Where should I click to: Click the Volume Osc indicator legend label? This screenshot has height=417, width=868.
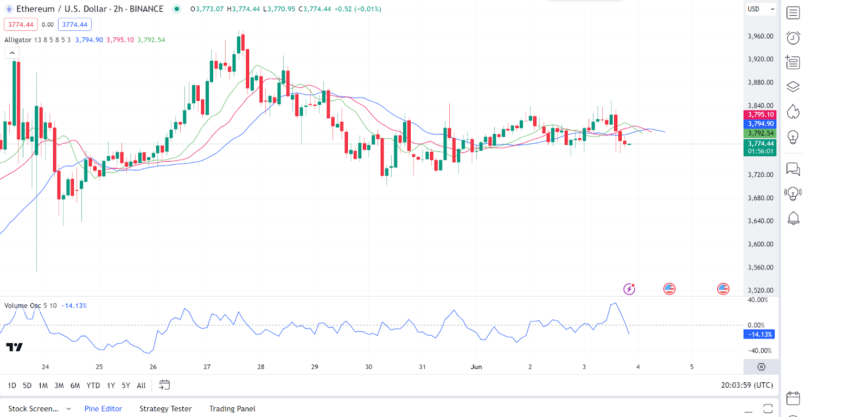[22, 306]
